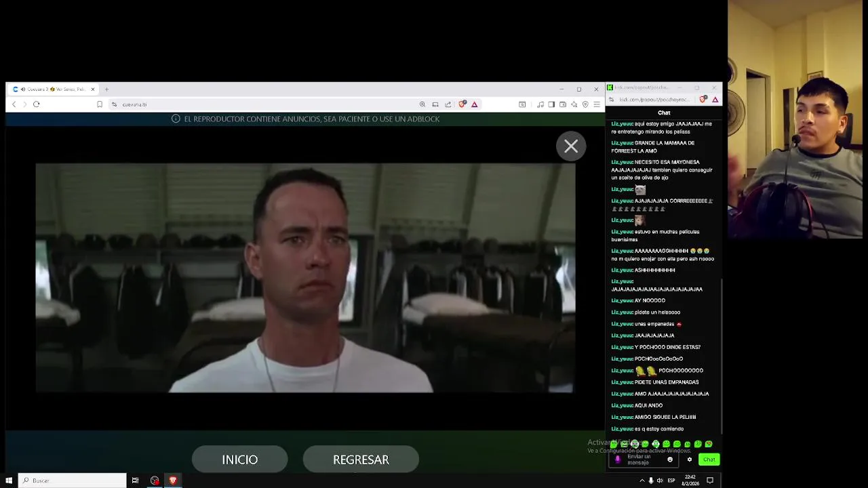Open the Brave hamburger menu
The image size is (868, 488).
tap(597, 104)
